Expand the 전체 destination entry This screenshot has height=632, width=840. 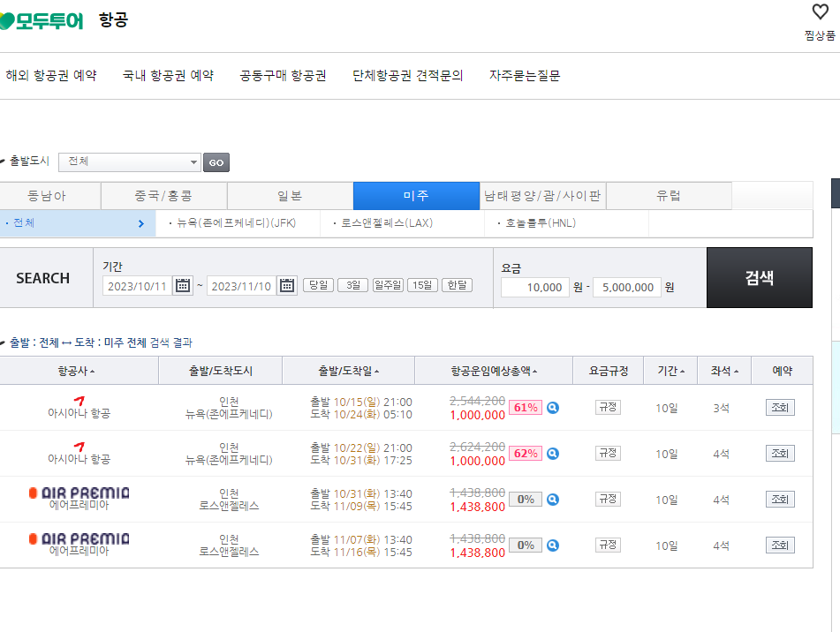pos(78,223)
